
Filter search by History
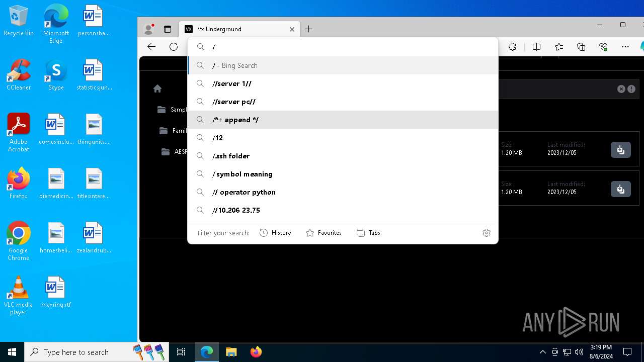(275, 233)
